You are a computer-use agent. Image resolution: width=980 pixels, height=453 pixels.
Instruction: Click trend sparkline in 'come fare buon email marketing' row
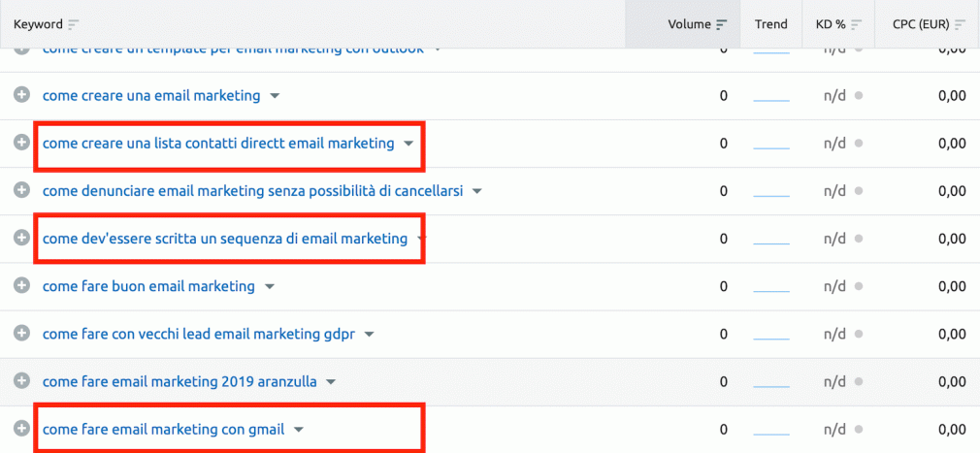tap(771, 291)
